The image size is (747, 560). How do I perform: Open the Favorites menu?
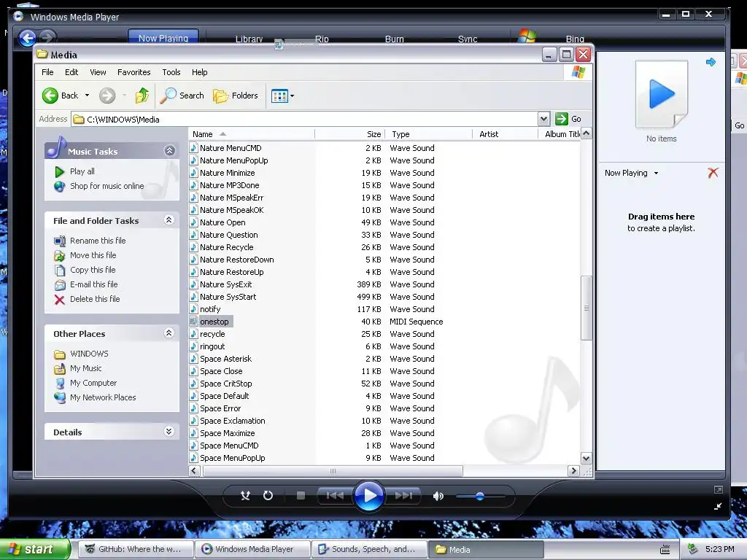coord(134,72)
